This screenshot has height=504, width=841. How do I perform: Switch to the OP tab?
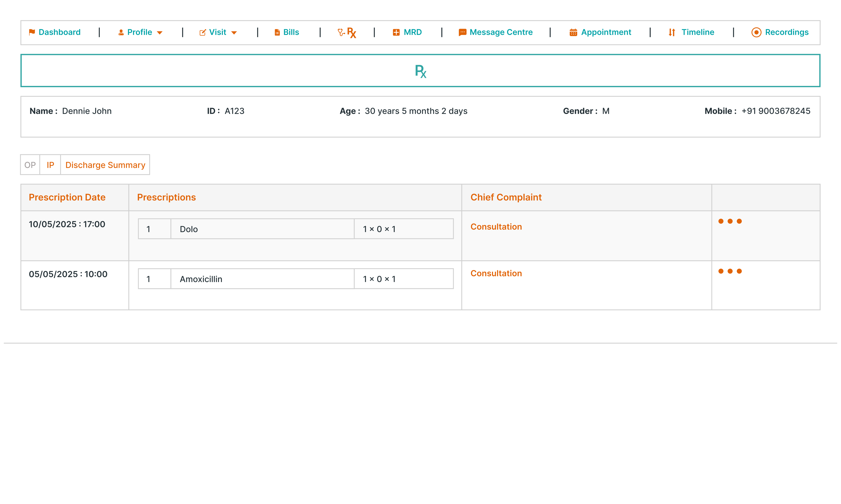tap(30, 165)
